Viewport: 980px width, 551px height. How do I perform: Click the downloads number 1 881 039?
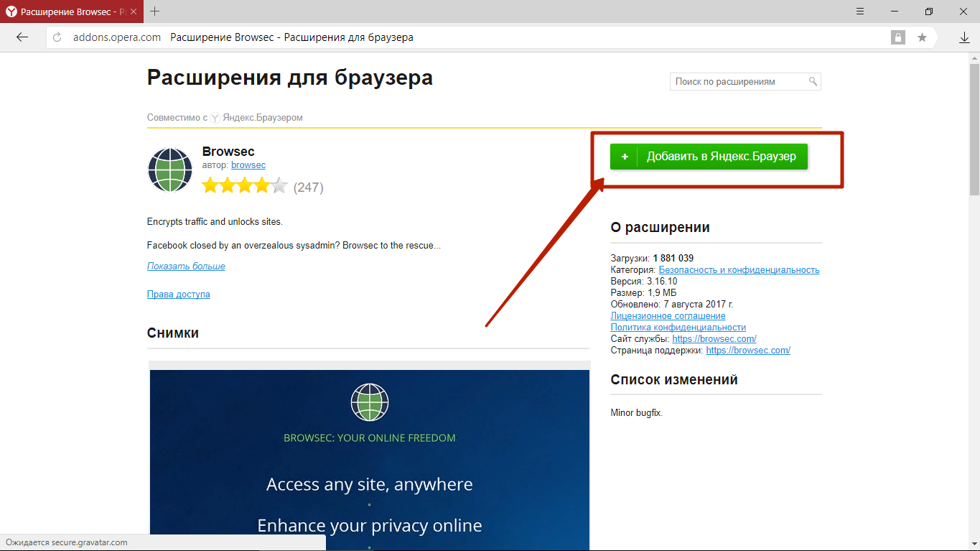[673, 258]
